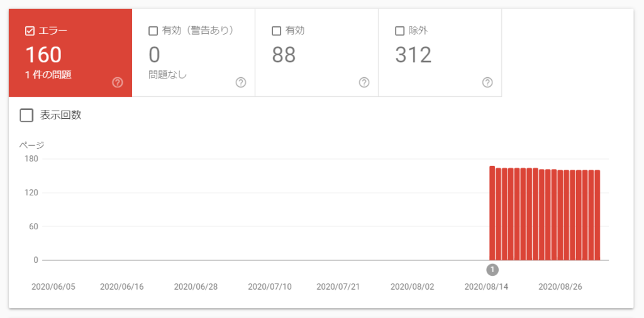Select the 除外 card showing 312
Screen dimensions: 644x318
pos(440,53)
